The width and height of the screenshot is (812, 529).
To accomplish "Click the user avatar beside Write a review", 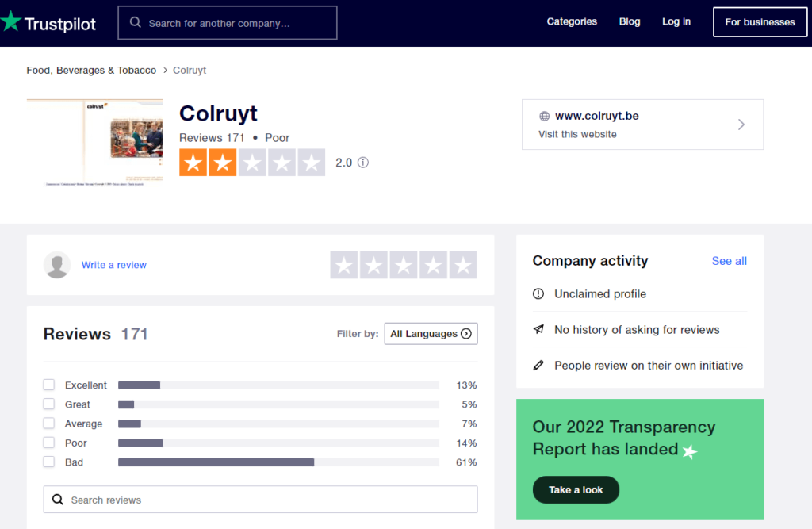I will (57, 265).
